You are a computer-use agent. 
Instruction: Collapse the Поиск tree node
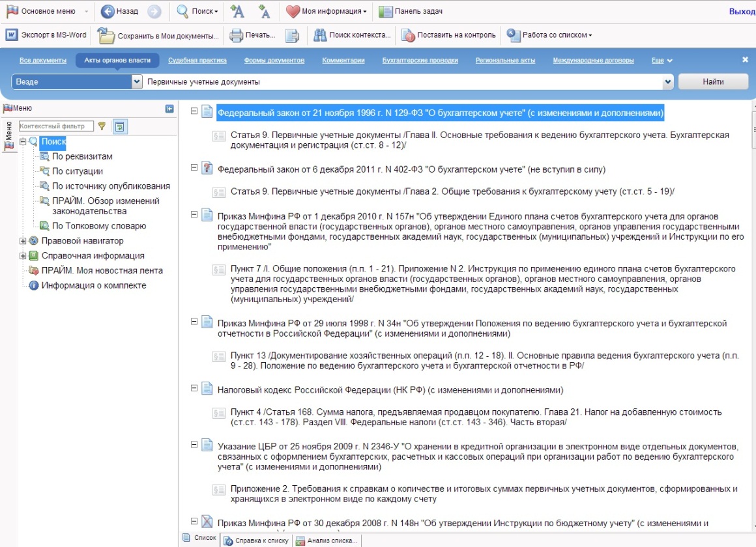[x=23, y=141]
